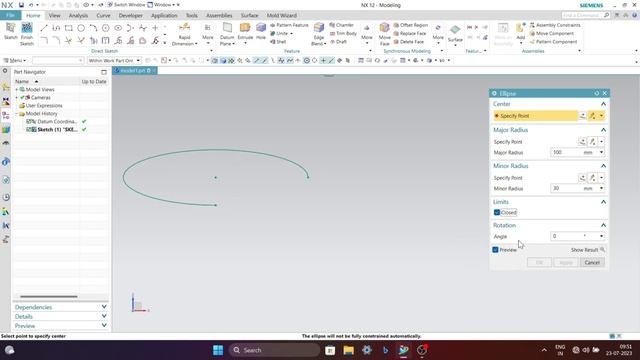640x360 pixels.
Task: Click Specify Point under Center
Action: pos(536,116)
